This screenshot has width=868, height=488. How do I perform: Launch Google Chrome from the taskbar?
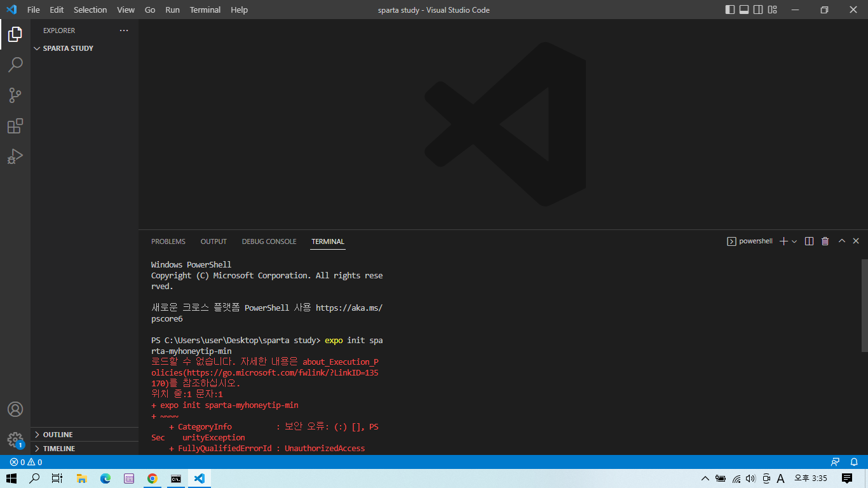click(x=153, y=478)
